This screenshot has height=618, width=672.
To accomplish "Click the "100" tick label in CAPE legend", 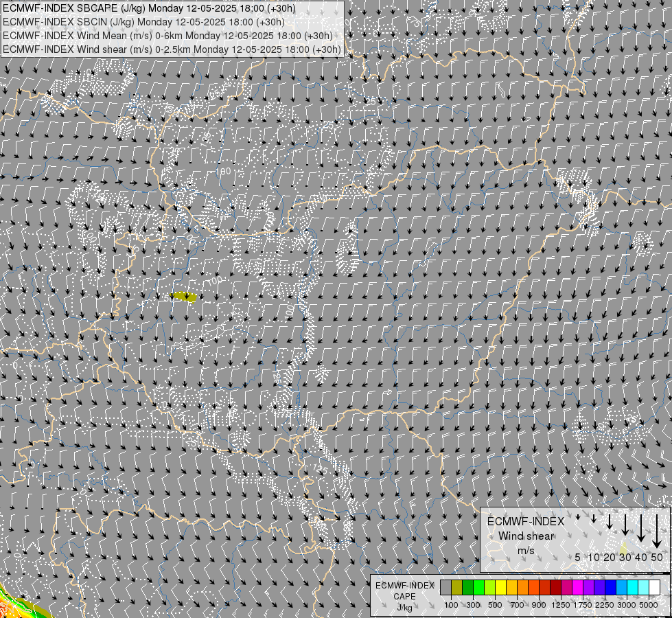I will pos(451,605).
